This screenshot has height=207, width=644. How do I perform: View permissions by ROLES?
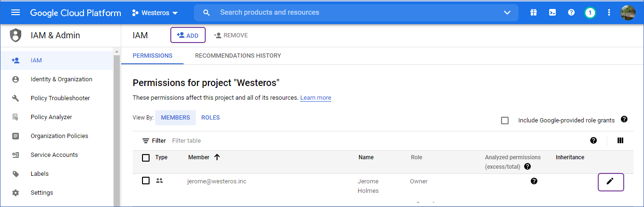point(210,118)
